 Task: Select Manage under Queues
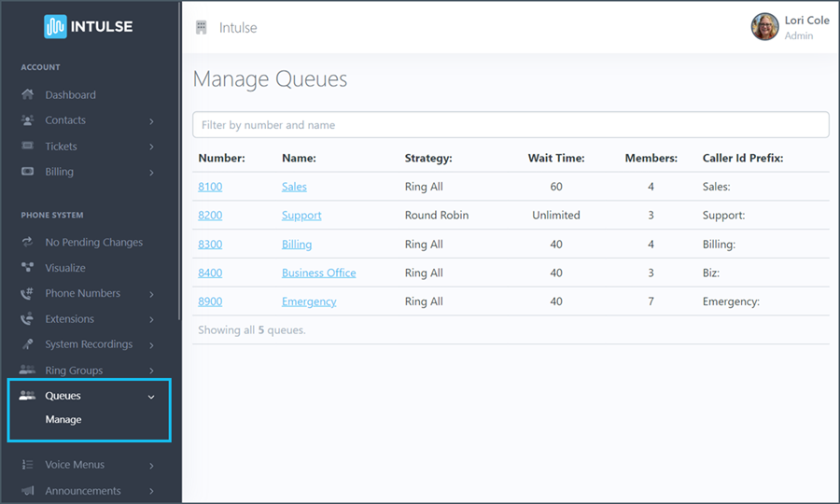63,420
